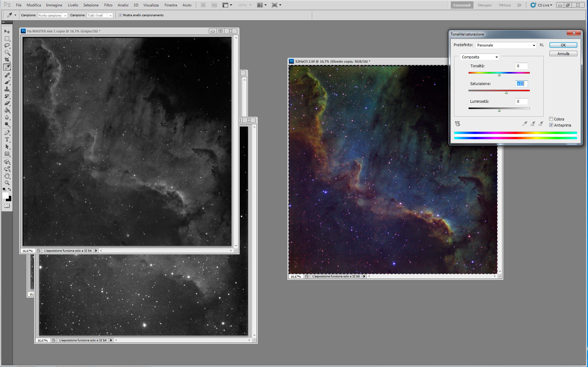Image resolution: width=588 pixels, height=367 pixels.
Task: Open the Modifica menu
Action: tap(34, 5)
